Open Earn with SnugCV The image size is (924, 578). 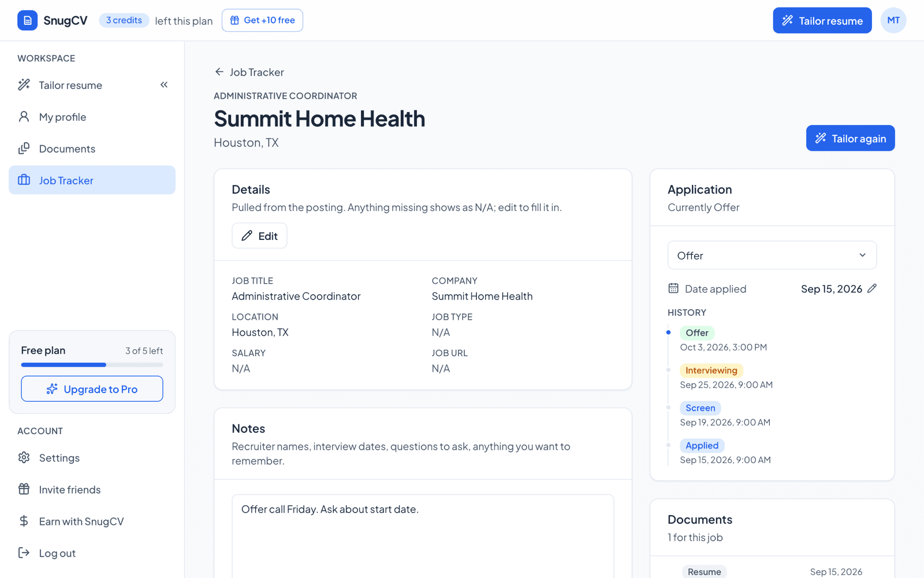[x=92, y=521]
